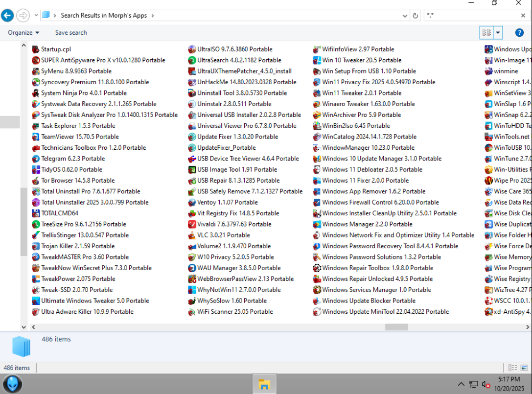Click the WebBrowserPassView 2.13 Portable icon

[x=192, y=279]
